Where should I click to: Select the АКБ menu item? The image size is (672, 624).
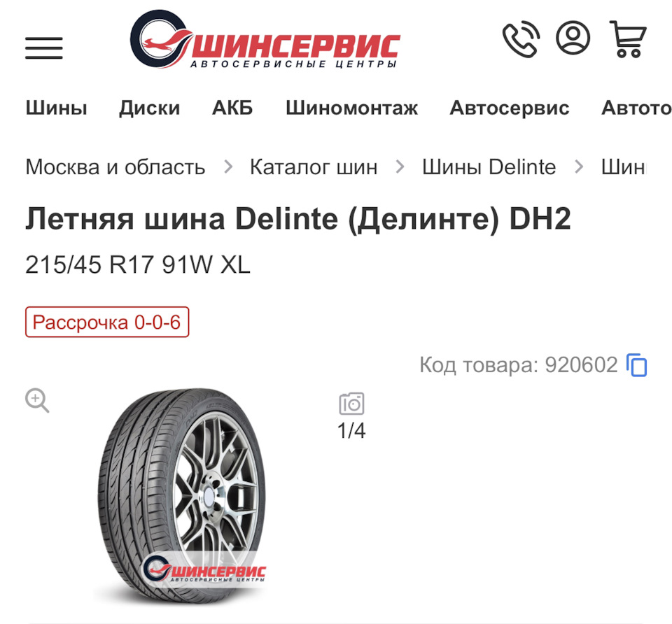(232, 108)
